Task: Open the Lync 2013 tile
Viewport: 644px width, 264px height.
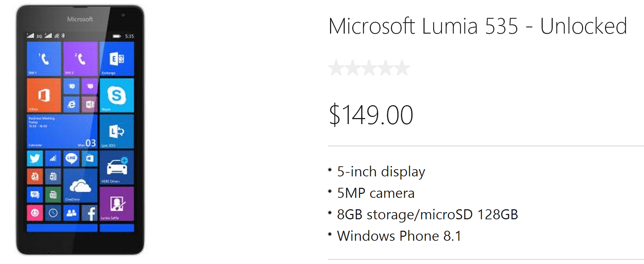Action: (117, 132)
